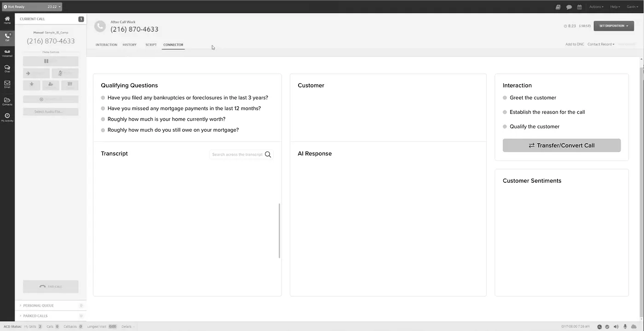644x331 pixels.
Task: Open the Contact Record dropdown
Action: click(601, 44)
